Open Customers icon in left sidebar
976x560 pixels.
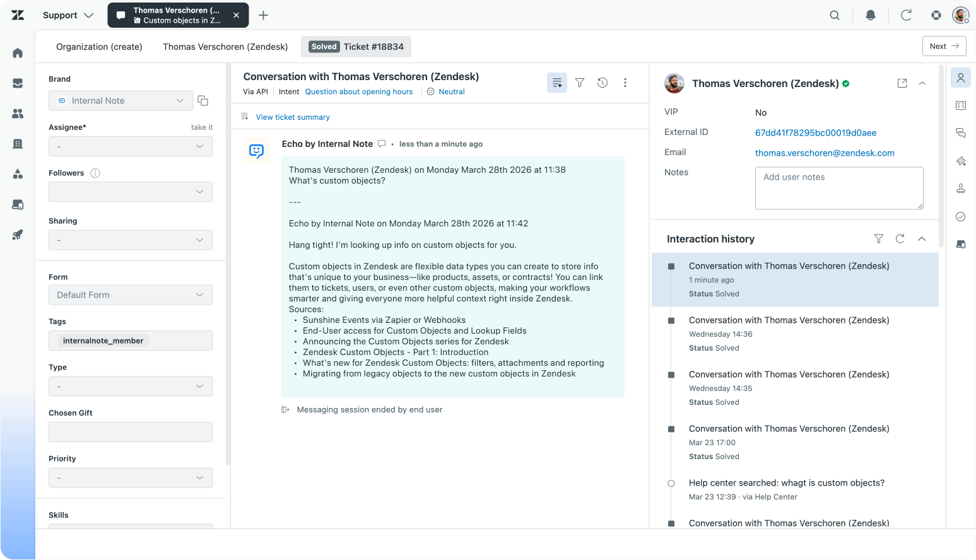pos(18,114)
